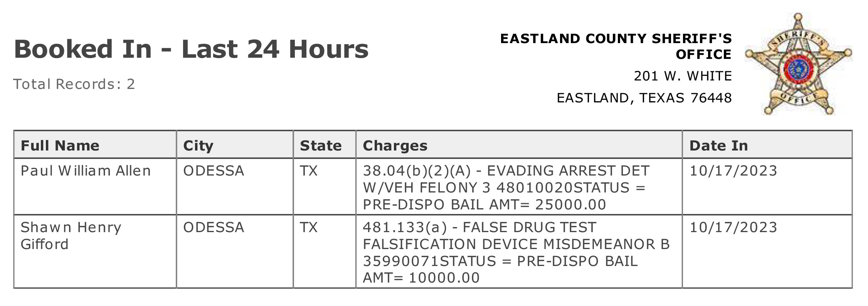Click ODESSA city in Shawn Gifford's row
This screenshot has width=868, height=306.
[214, 227]
